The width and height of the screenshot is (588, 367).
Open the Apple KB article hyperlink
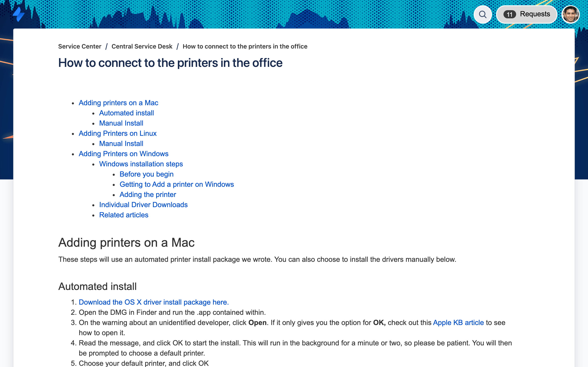(x=459, y=322)
